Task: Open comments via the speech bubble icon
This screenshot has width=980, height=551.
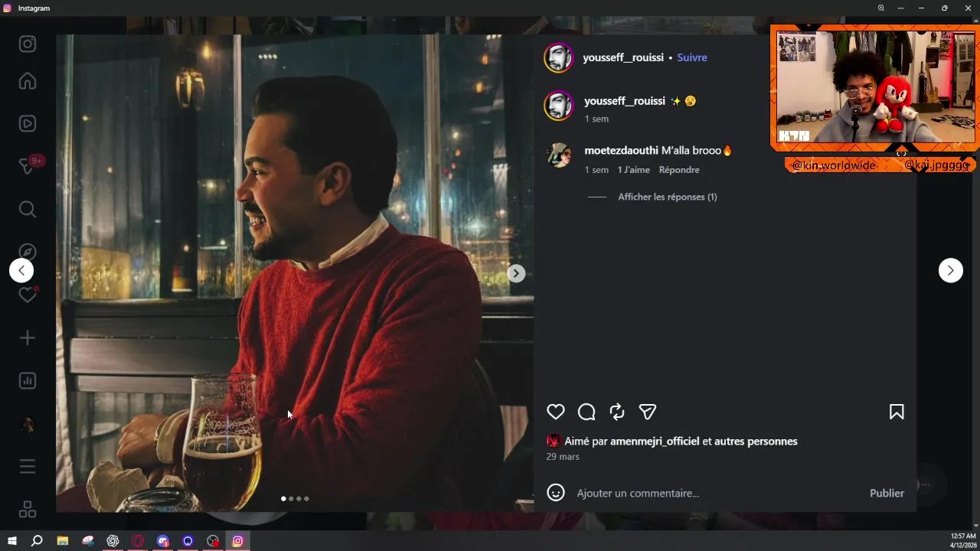Action: 586,412
